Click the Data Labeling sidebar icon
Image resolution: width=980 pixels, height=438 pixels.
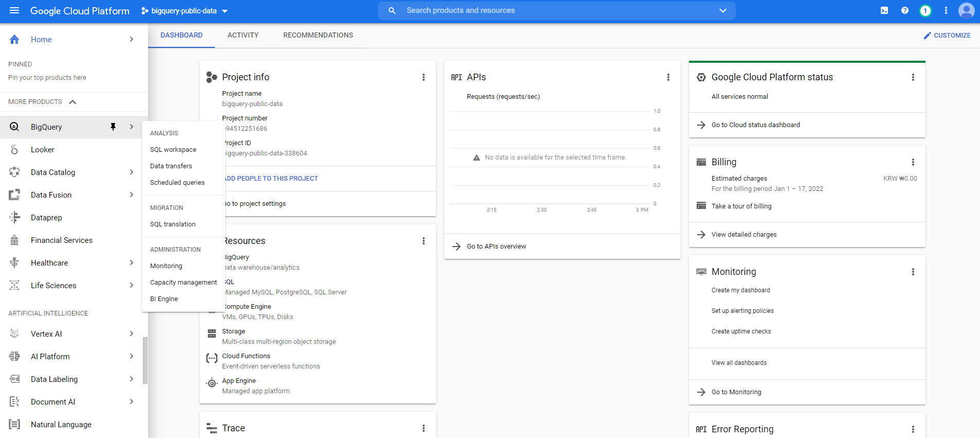[14, 379]
